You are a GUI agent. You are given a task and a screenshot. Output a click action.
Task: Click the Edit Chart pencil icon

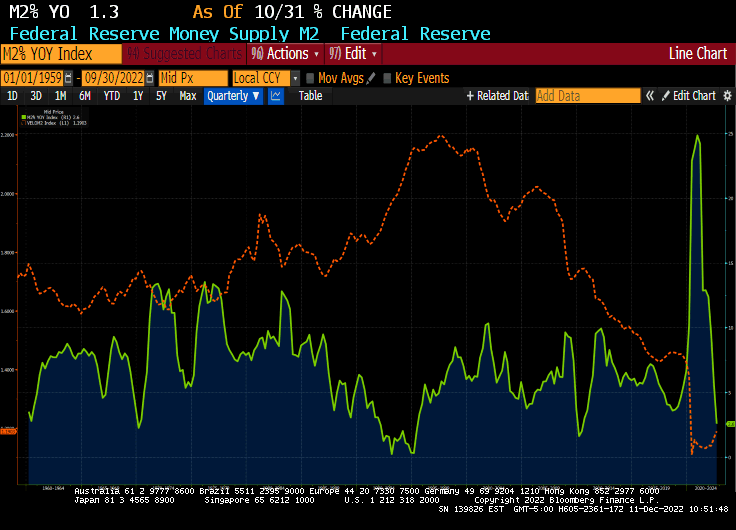point(666,96)
